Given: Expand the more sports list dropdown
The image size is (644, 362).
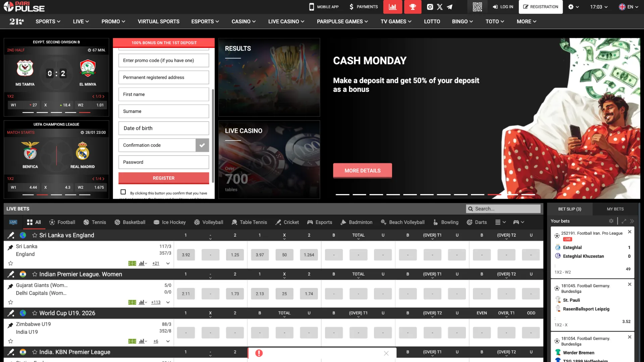Looking at the screenshot, I should click(500, 222).
